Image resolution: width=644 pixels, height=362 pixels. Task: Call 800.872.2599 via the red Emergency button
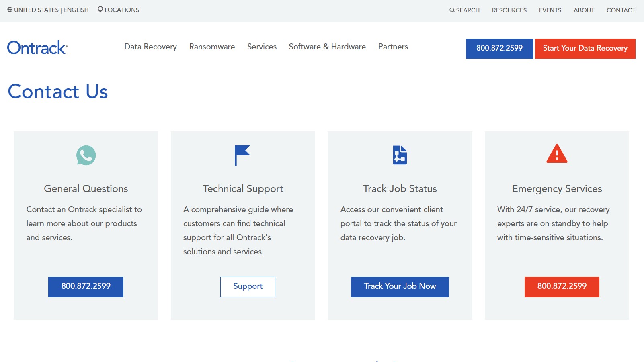(561, 286)
